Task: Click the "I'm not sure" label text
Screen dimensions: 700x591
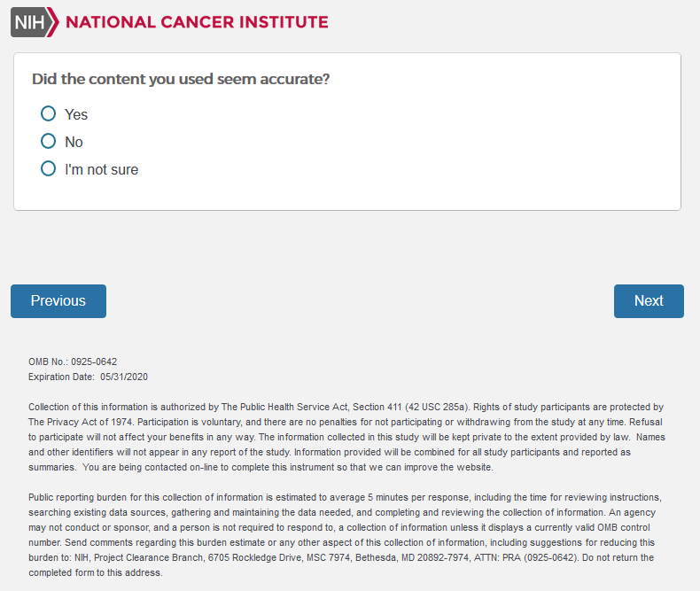Action: (x=101, y=169)
